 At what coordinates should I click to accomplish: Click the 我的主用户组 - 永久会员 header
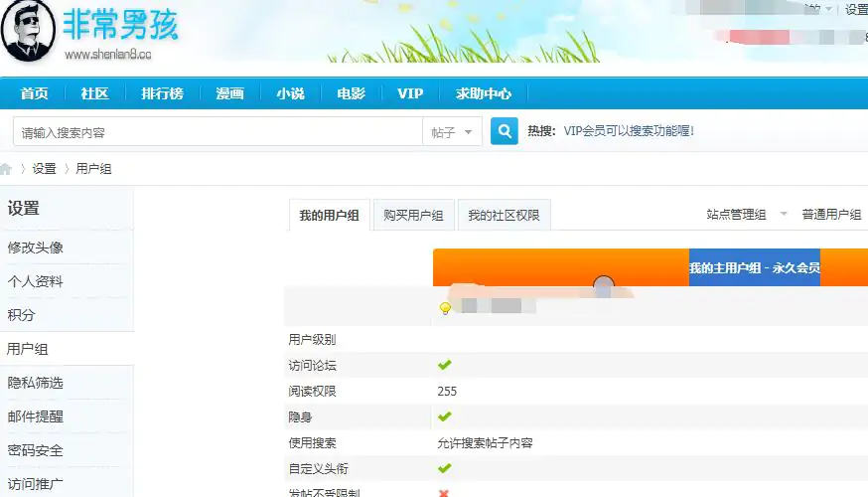[755, 267]
